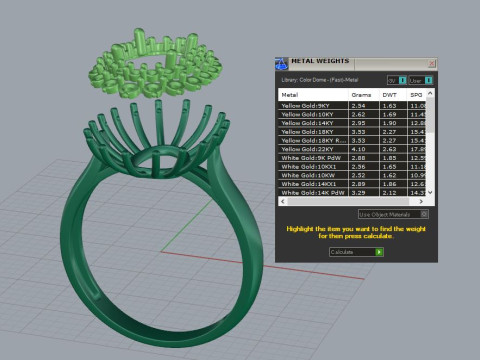Click the Metal Weights scale icon
This screenshot has height=360, width=480.
click(281, 64)
